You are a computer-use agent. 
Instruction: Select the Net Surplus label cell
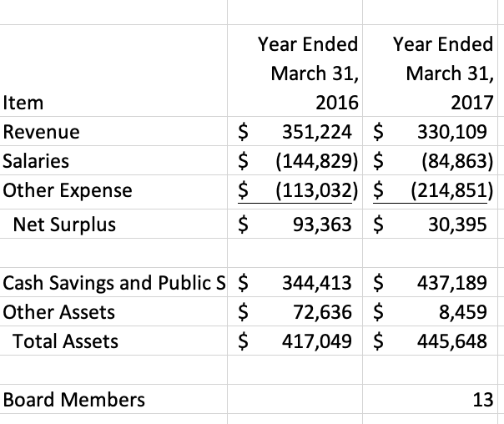tap(63, 224)
